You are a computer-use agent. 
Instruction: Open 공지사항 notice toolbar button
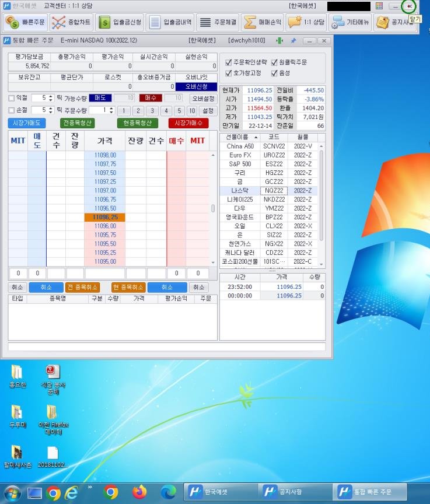[394, 22]
